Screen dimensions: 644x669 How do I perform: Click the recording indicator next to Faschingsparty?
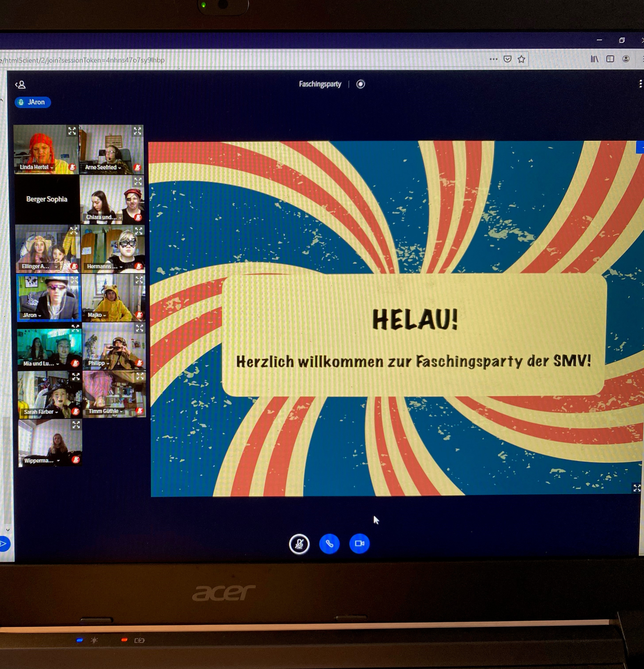pyautogui.click(x=361, y=84)
